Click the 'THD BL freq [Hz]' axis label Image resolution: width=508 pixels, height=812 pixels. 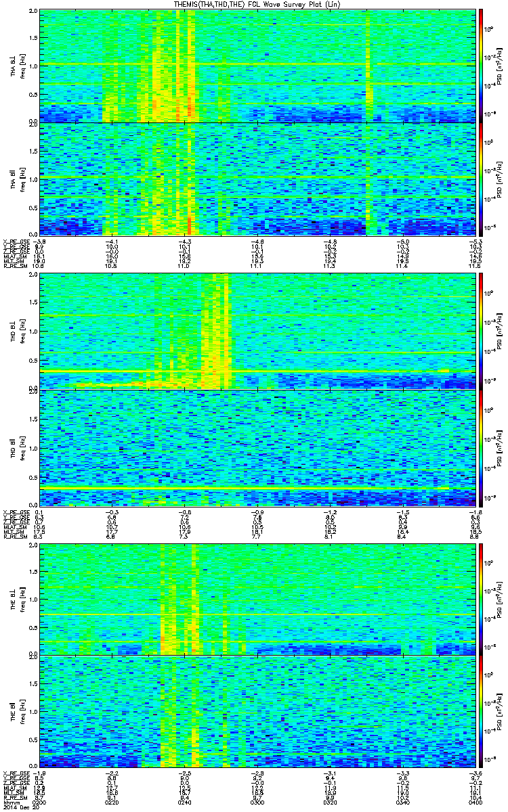pyautogui.click(x=16, y=332)
